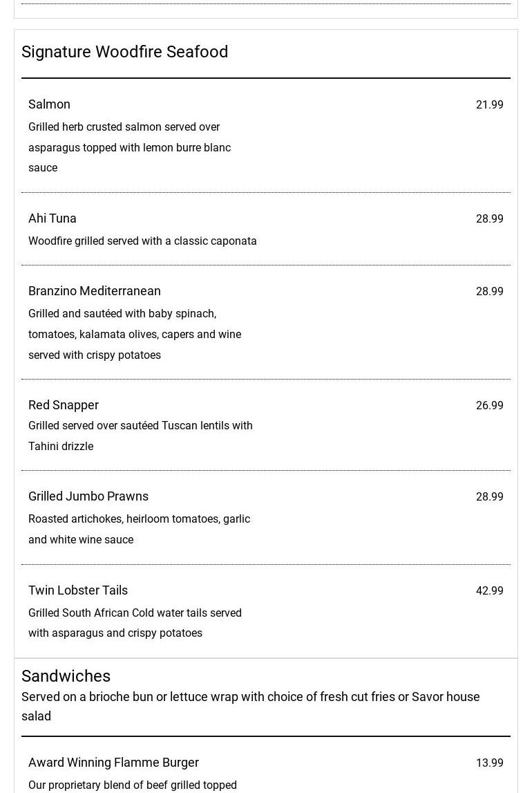
Task: Click the Red Snapper Tuscan lentils description
Action: click(x=140, y=436)
